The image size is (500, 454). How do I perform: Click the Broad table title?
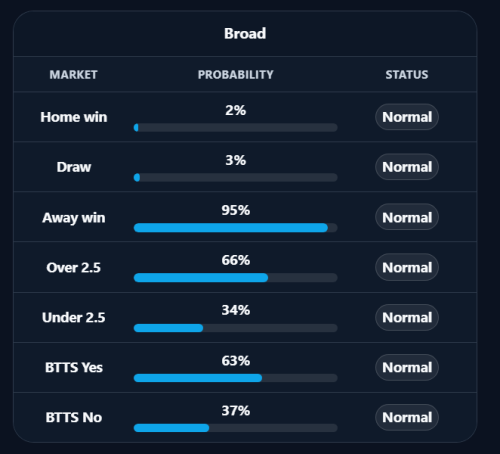click(x=245, y=33)
